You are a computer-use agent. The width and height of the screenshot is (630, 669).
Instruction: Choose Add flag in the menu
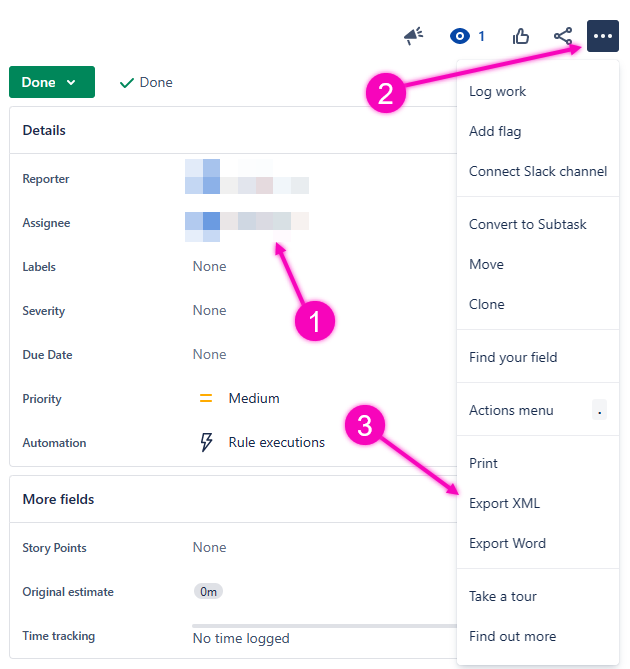click(x=495, y=131)
